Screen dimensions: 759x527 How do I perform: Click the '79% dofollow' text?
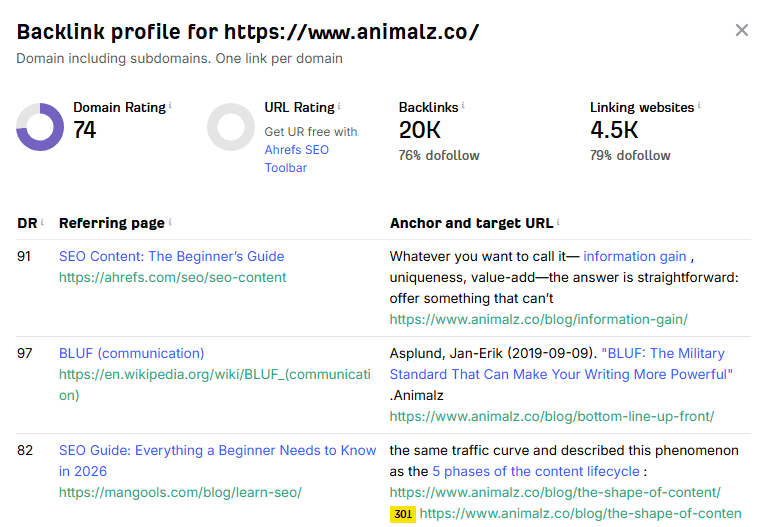(x=630, y=155)
